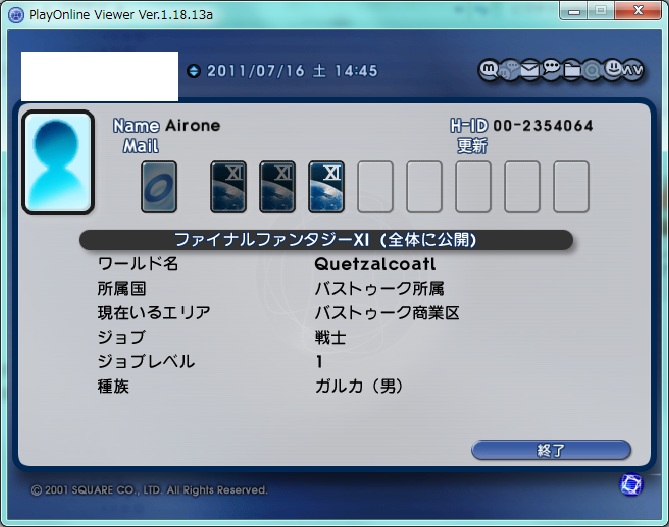Open the 'ww' web browser icon
The width and height of the screenshot is (669, 527).
tap(632, 70)
